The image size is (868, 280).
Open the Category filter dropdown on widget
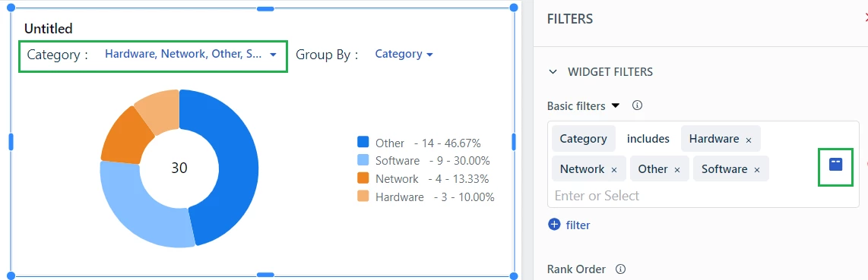point(191,54)
